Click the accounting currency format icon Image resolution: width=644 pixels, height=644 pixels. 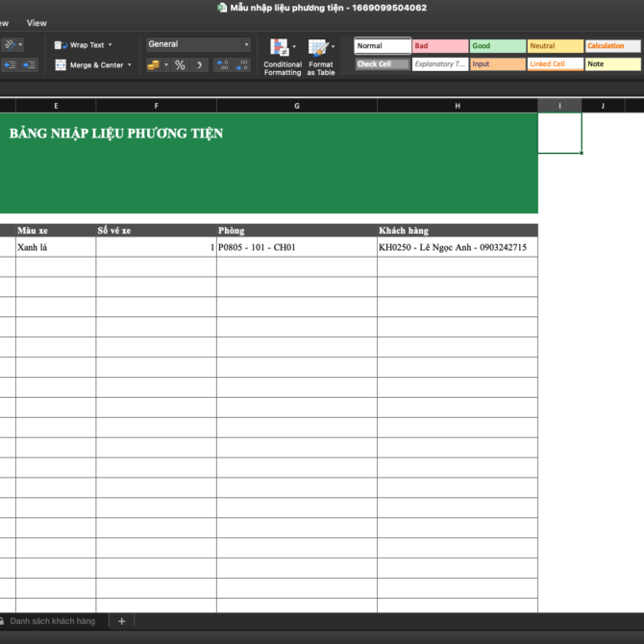tap(153, 65)
